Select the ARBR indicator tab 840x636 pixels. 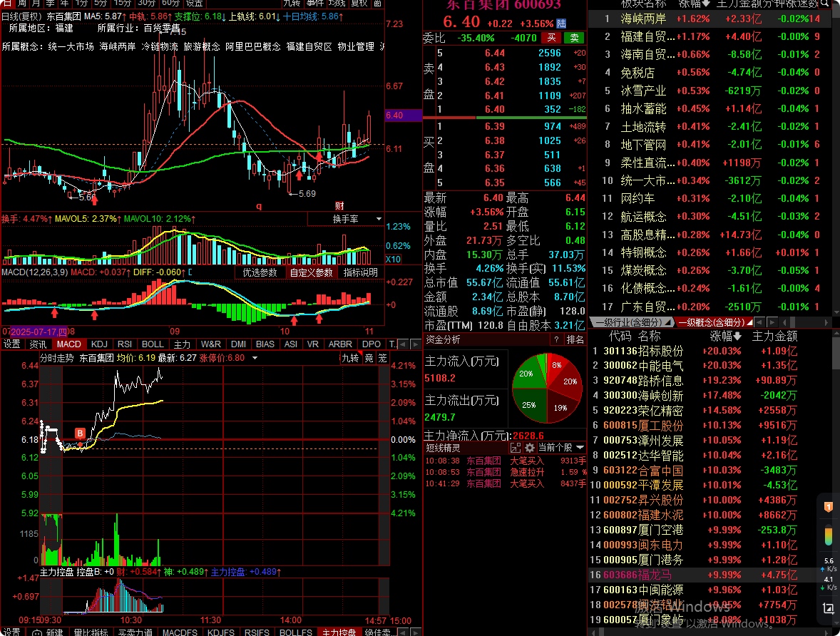pyautogui.click(x=340, y=344)
